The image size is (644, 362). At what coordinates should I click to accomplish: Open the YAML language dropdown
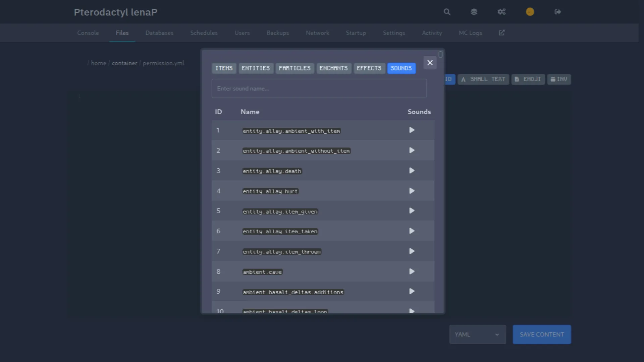point(477,335)
